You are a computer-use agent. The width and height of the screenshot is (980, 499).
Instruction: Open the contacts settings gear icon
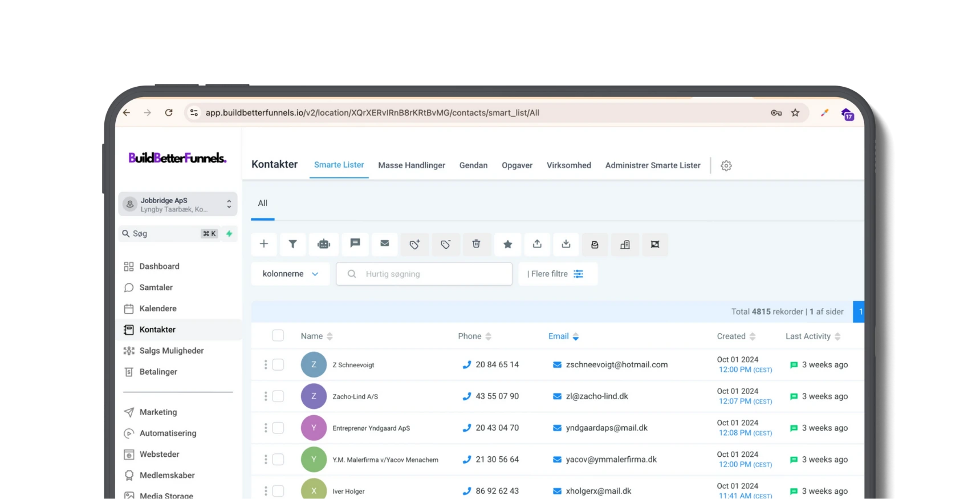(x=726, y=165)
